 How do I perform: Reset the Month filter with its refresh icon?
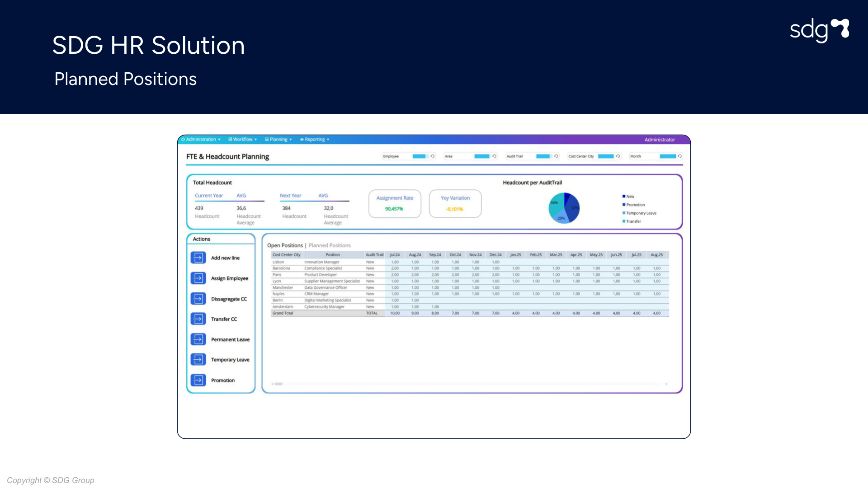pyautogui.click(x=679, y=156)
